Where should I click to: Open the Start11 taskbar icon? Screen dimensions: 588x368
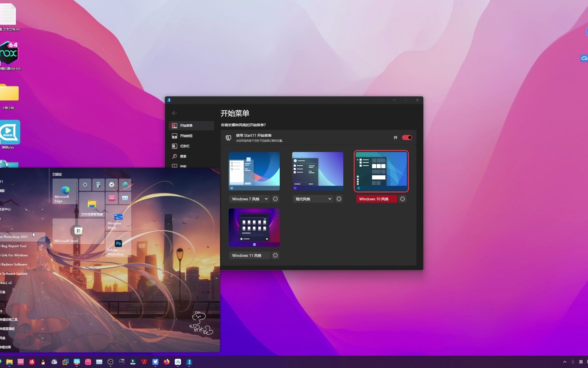tap(189, 362)
